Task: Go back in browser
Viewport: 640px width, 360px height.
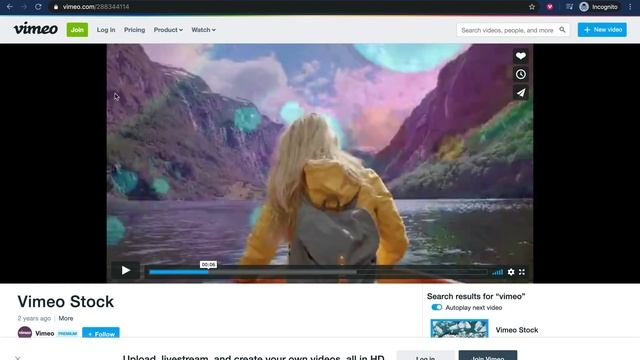Action: coord(9,7)
